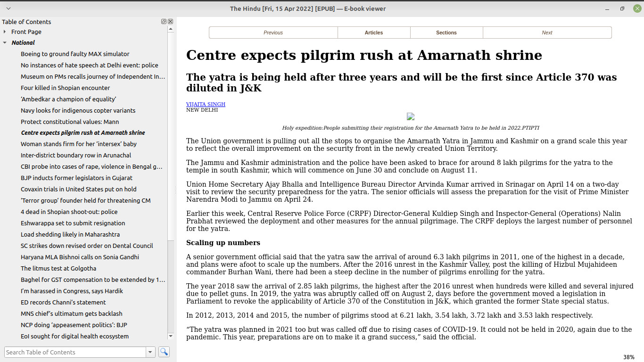Open 'Baghel for GST compensation to be extended'
This screenshot has width=644, height=362.
[93, 280]
